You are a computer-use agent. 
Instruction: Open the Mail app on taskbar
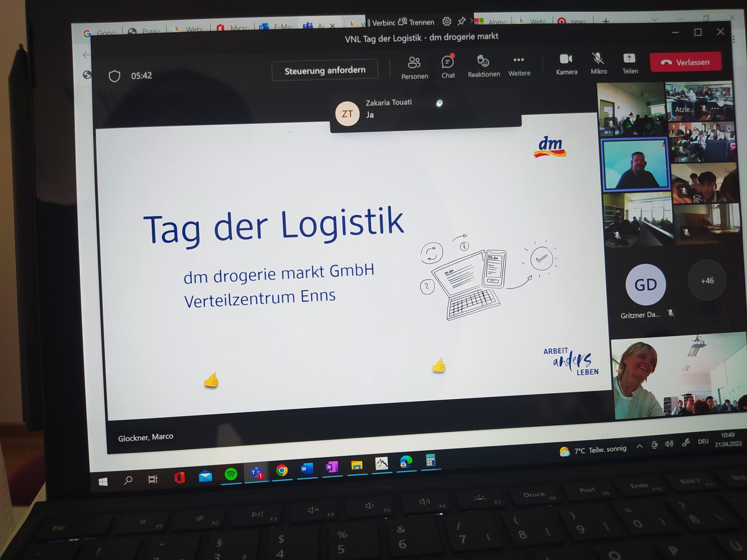pos(205,476)
